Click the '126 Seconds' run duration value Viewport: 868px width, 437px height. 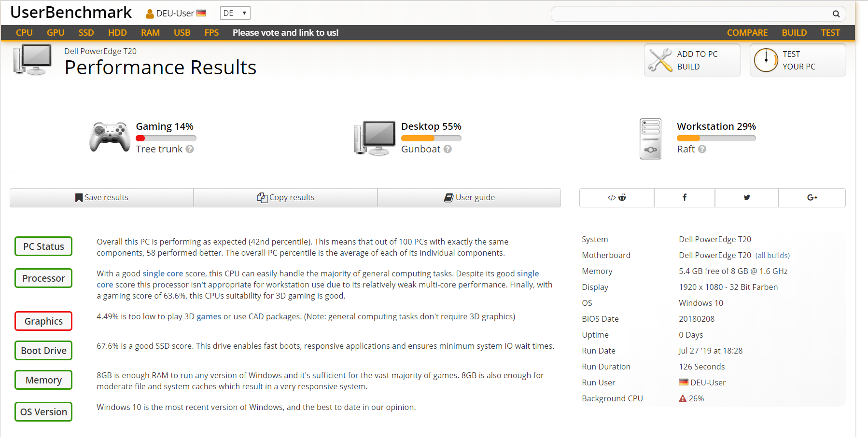[x=702, y=367]
